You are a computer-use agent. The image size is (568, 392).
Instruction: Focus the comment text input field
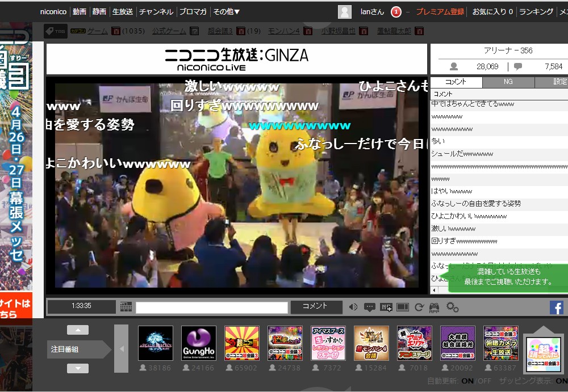click(x=212, y=307)
